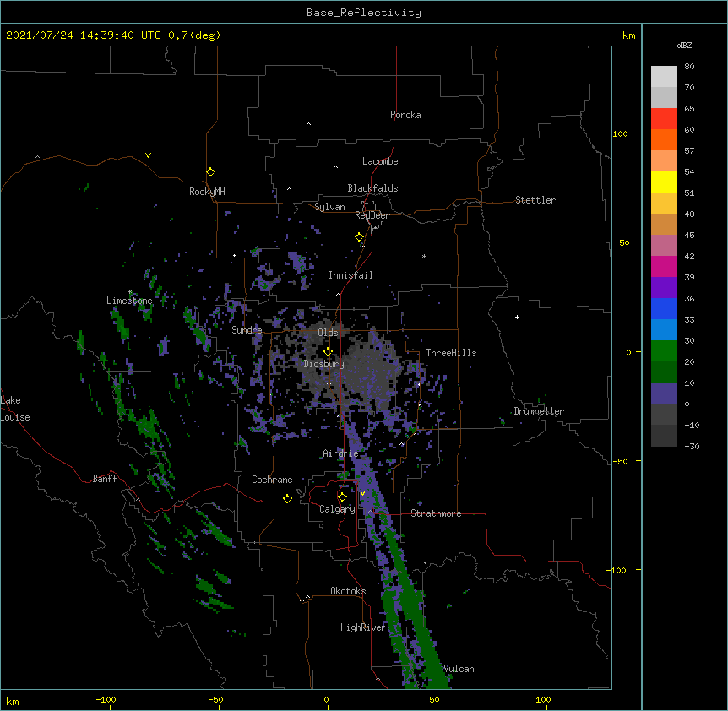
Task: Click the white plus marker west of Drumheller area
Action: click(517, 317)
